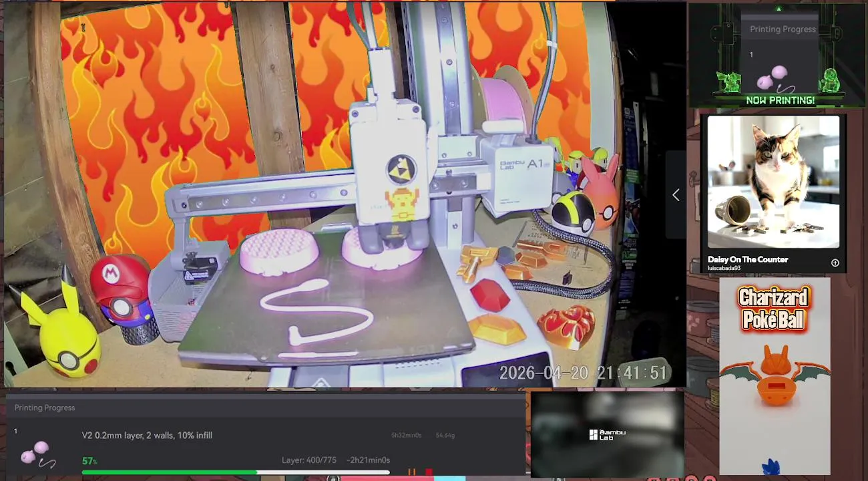Open the Daisy On The Counter cat thumbnail

pos(773,182)
